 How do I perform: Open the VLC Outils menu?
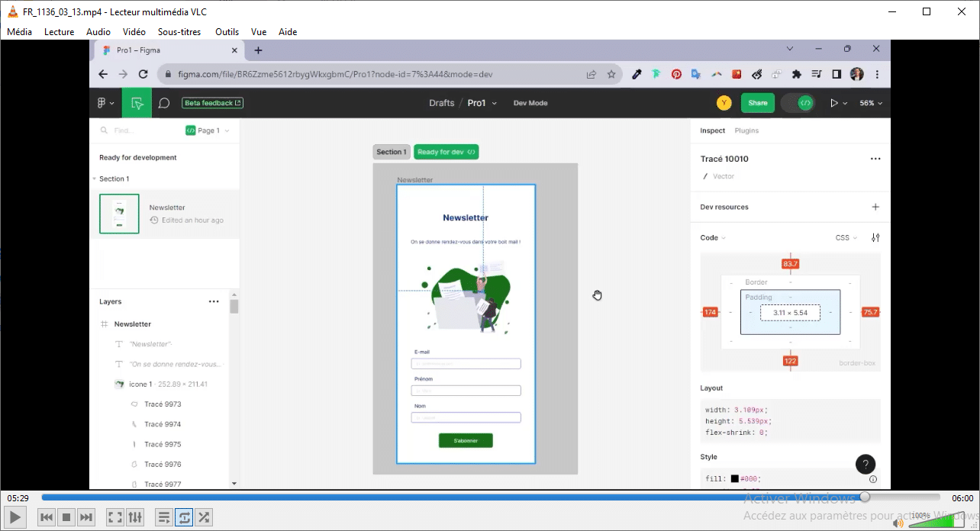[x=227, y=32]
